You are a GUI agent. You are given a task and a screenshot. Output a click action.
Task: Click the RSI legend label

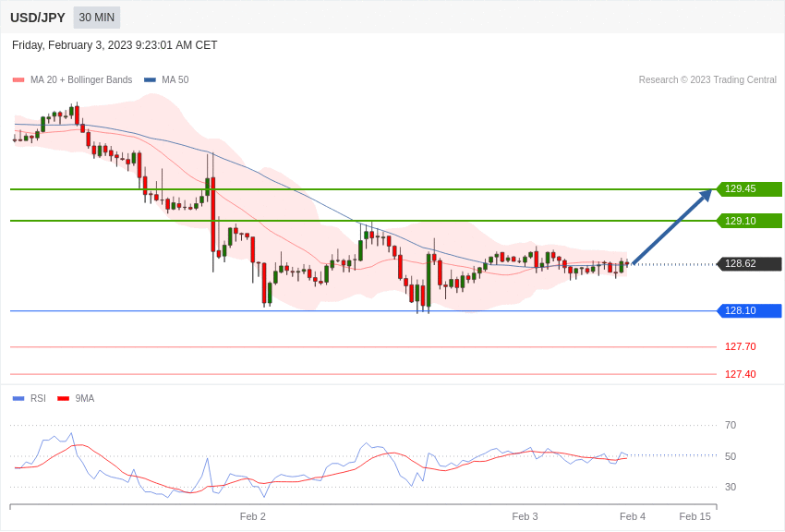tap(38, 398)
